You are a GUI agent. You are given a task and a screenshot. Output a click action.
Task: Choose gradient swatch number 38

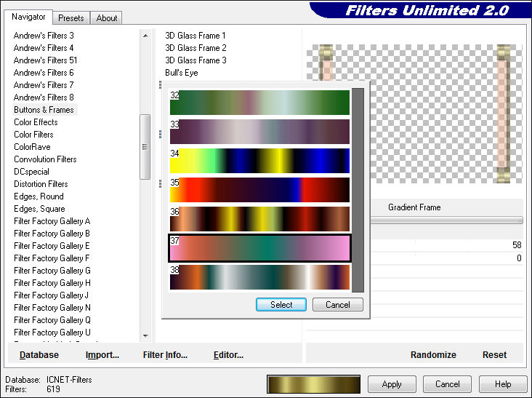click(x=259, y=277)
